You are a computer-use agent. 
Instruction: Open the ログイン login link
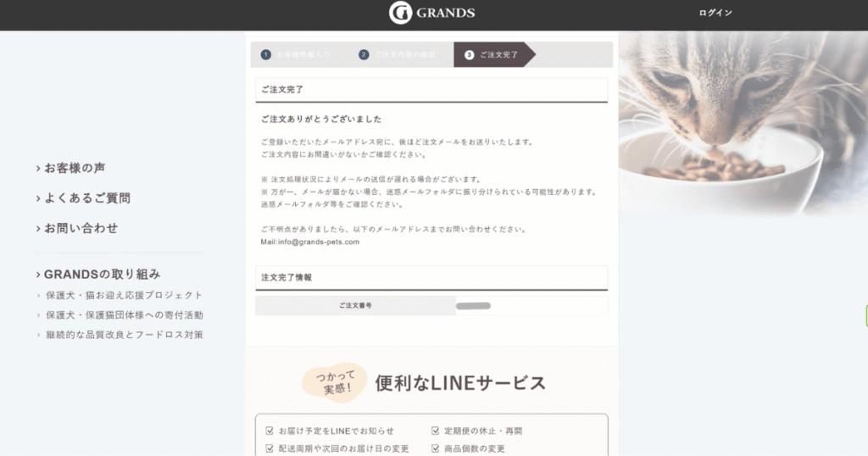(715, 13)
